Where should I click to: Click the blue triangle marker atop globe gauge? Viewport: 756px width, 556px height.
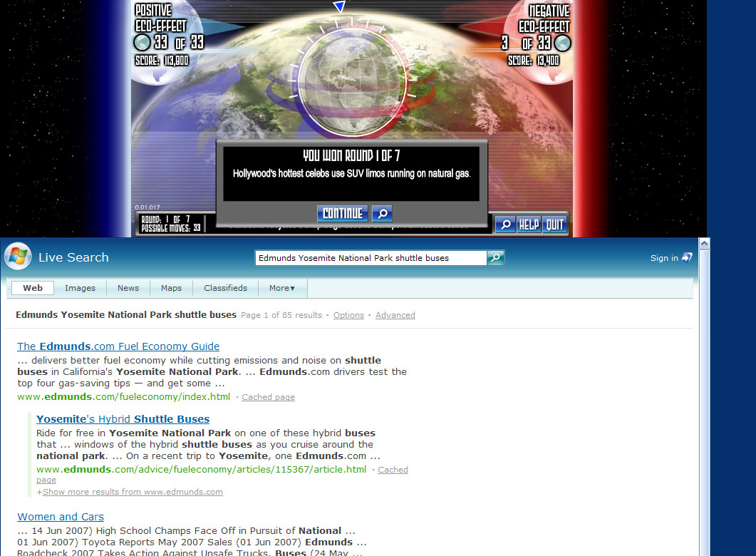pos(339,6)
